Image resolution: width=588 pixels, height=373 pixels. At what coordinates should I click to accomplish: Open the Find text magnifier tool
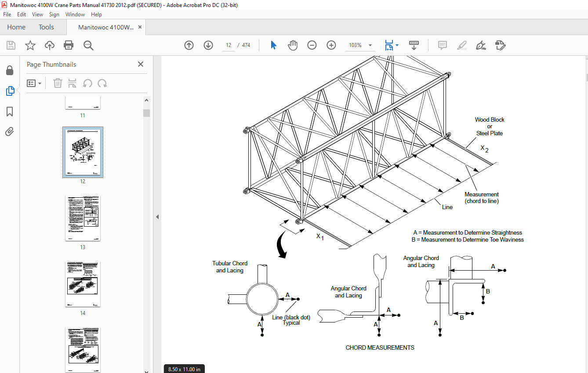click(x=88, y=45)
